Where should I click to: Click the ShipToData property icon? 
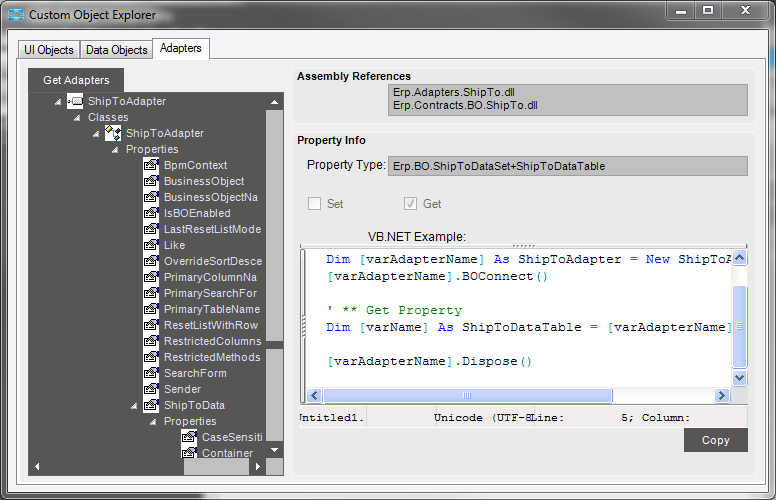click(151, 405)
